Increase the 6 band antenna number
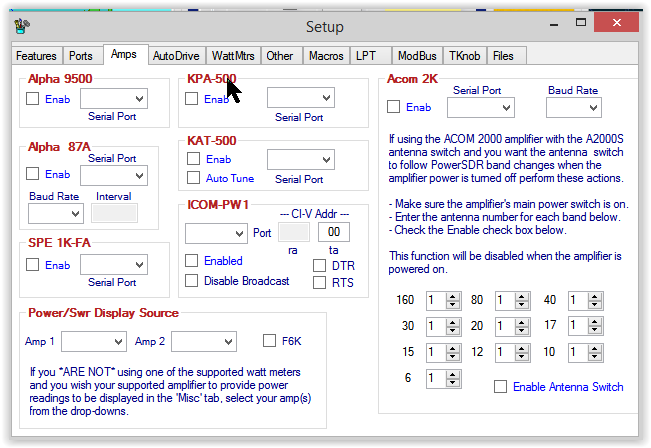The width and height of the screenshot is (651, 448). point(453,374)
